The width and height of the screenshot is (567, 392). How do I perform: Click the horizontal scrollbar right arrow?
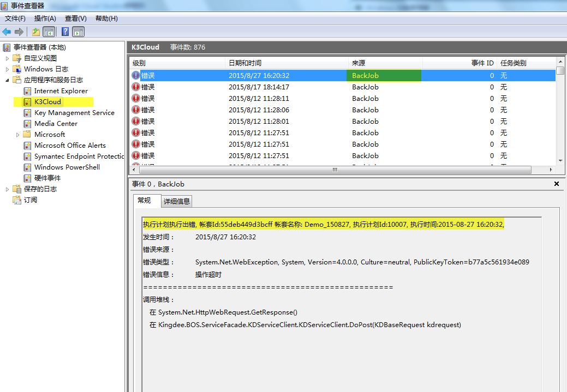point(551,170)
